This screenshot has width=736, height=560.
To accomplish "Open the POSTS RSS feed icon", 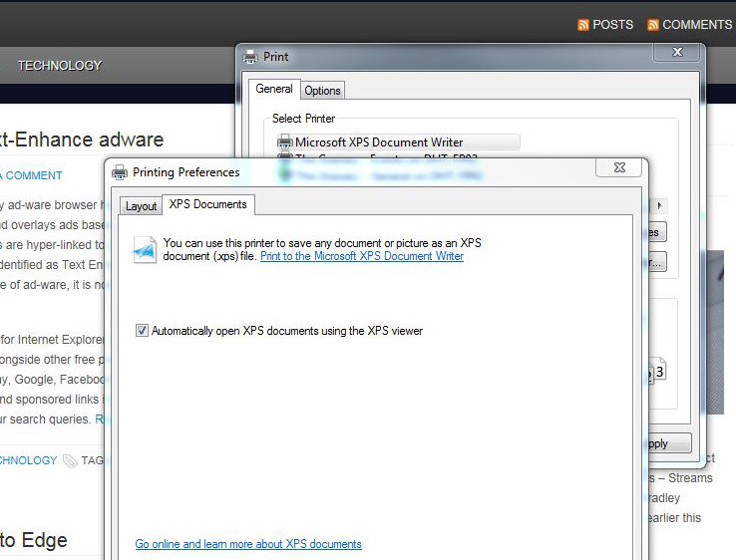I will pyautogui.click(x=583, y=25).
